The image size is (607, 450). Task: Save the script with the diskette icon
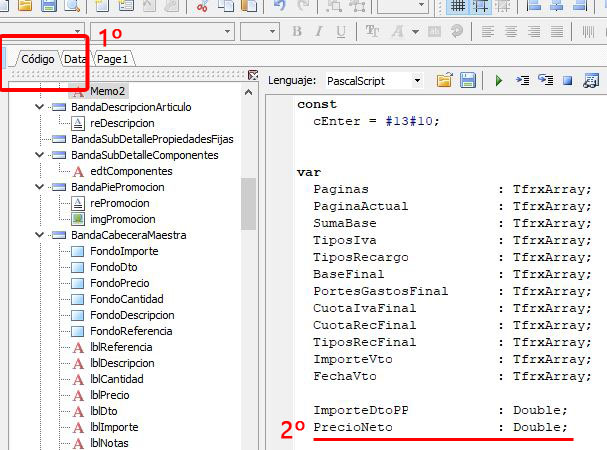(467, 80)
